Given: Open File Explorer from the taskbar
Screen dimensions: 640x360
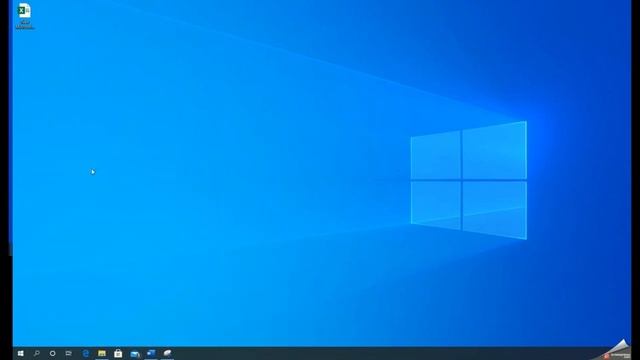Looking at the screenshot, I should (102, 353).
